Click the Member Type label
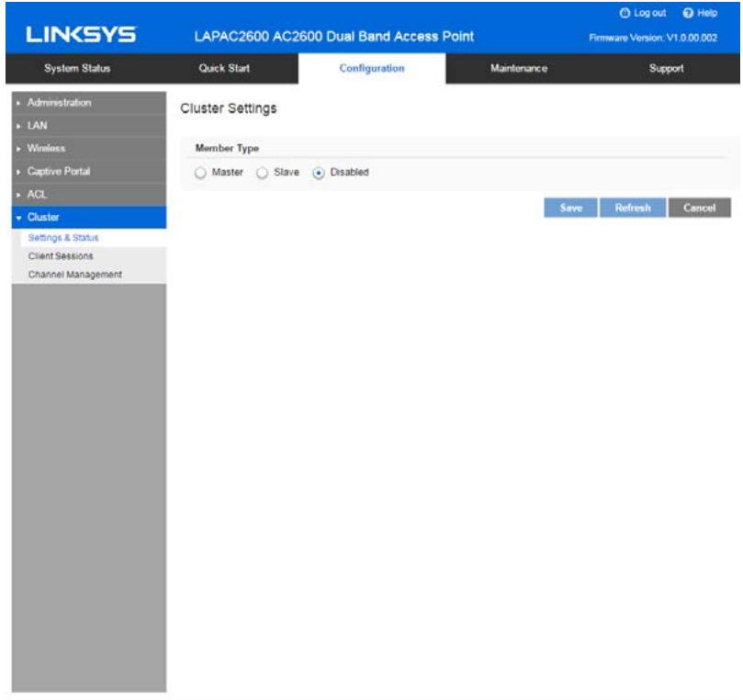This screenshot has width=743, height=700. pyautogui.click(x=227, y=148)
